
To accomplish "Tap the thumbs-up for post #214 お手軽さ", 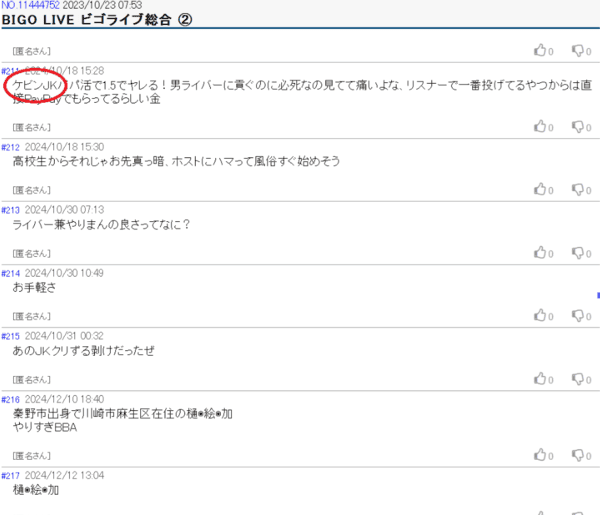I will pos(540,316).
